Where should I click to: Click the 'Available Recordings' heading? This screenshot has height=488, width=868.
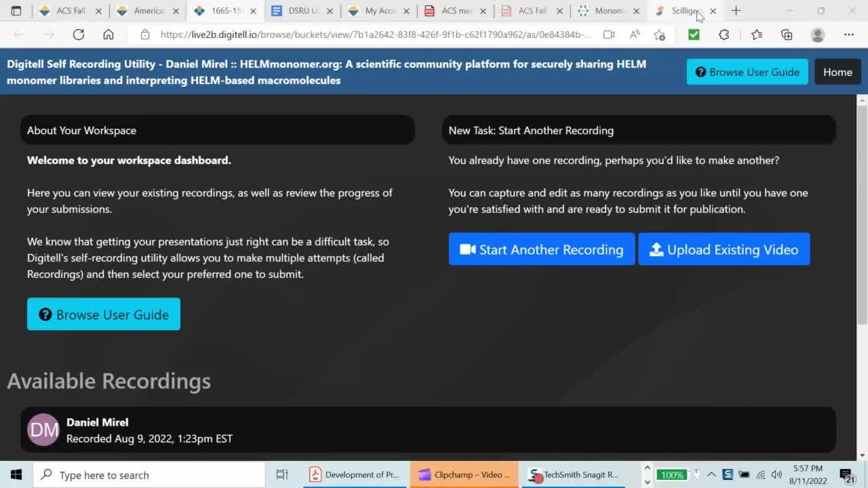pyautogui.click(x=108, y=381)
